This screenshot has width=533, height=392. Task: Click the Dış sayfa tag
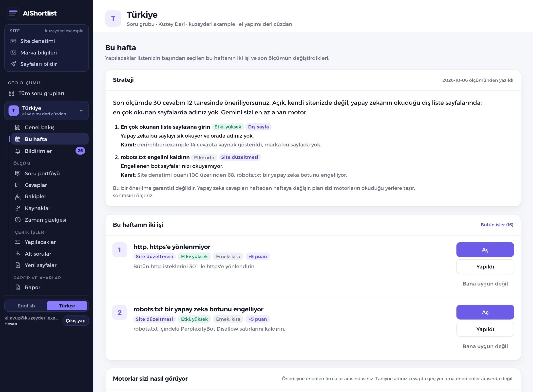pyautogui.click(x=258, y=127)
